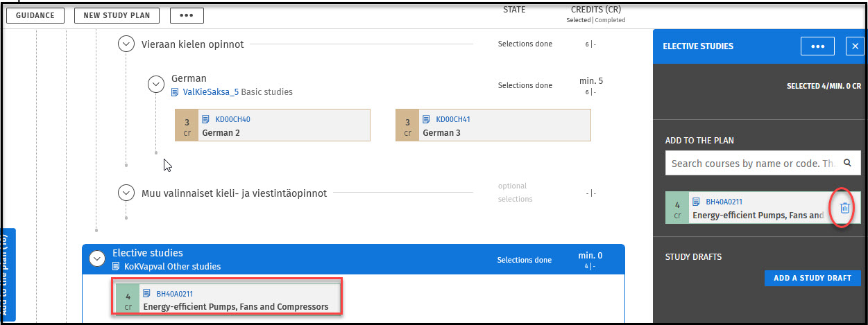Click the search magnifier icon in sidebar

pos(847,164)
